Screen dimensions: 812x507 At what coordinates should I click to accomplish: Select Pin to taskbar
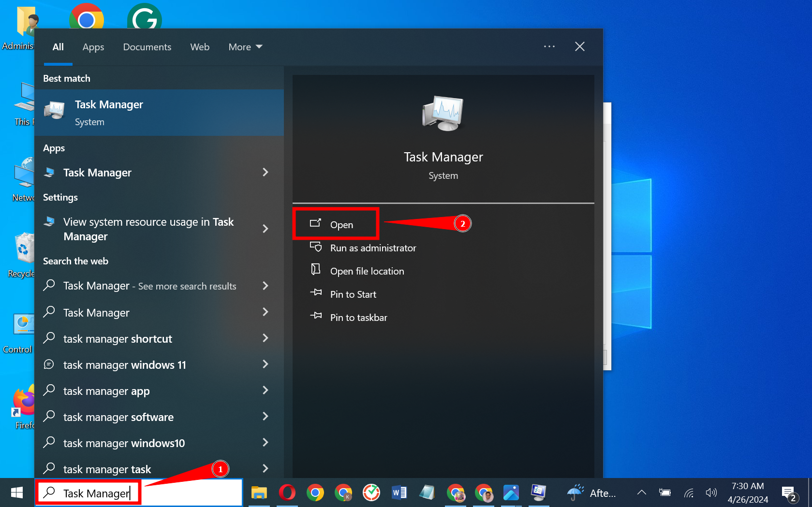click(x=358, y=318)
